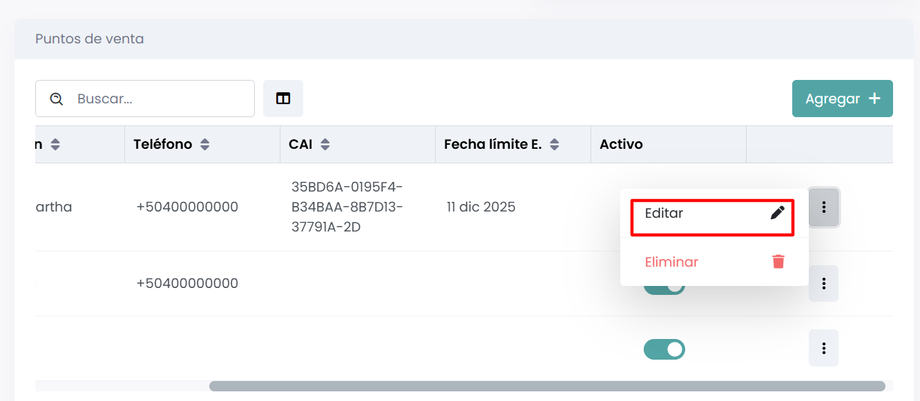Click the horizontal table scrollbar
The width and height of the screenshot is (920, 401).
[x=546, y=386]
